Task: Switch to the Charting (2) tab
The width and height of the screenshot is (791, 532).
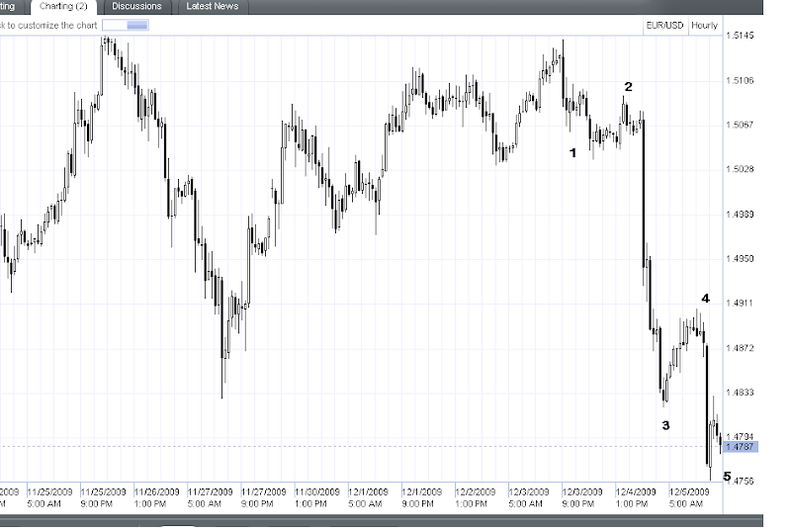Action: (63, 7)
